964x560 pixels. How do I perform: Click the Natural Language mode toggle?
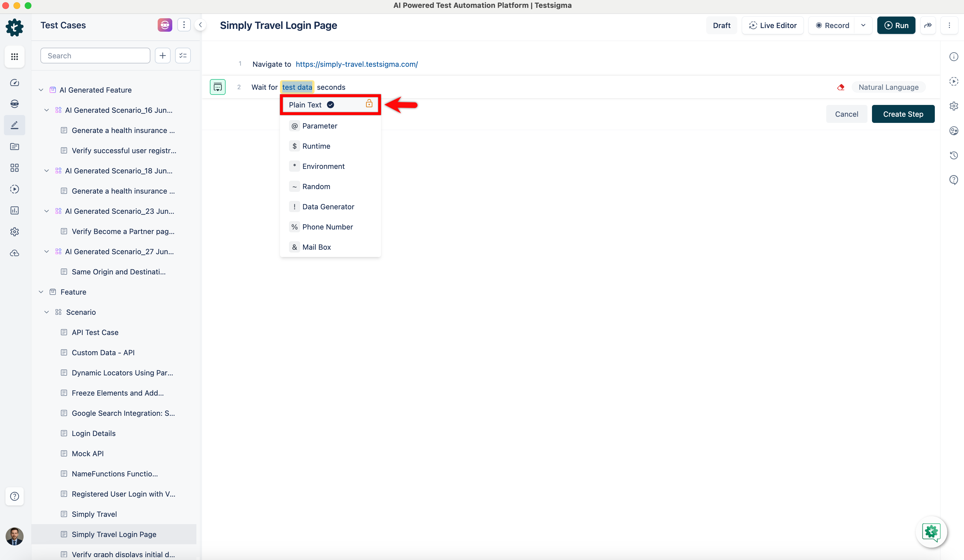[888, 87]
